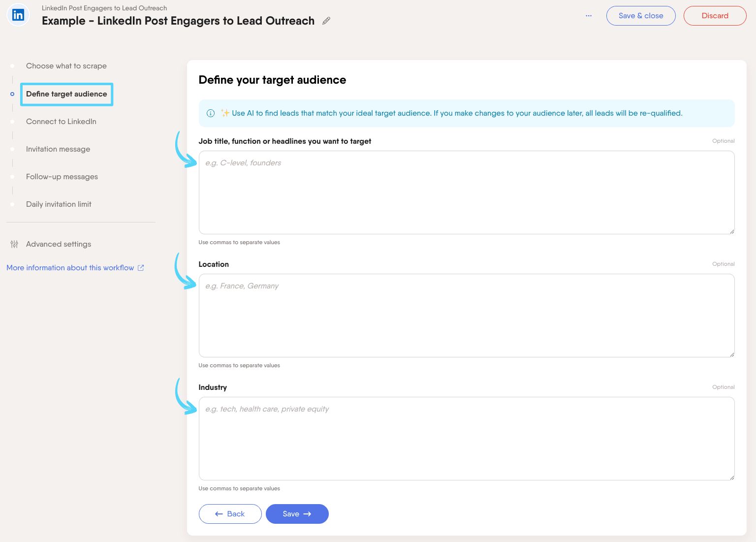The width and height of the screenshot is (756, 542).
Task: Click Save & close button
Action: (641, 16)
